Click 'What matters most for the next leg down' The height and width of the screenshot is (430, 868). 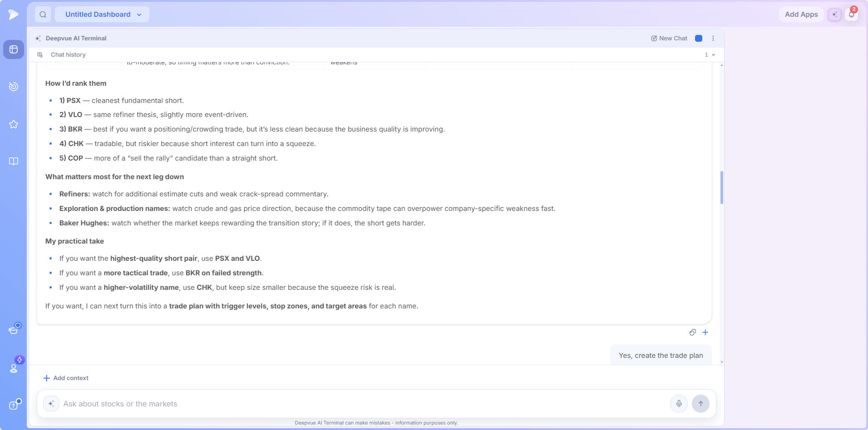[x=115, y=177]
